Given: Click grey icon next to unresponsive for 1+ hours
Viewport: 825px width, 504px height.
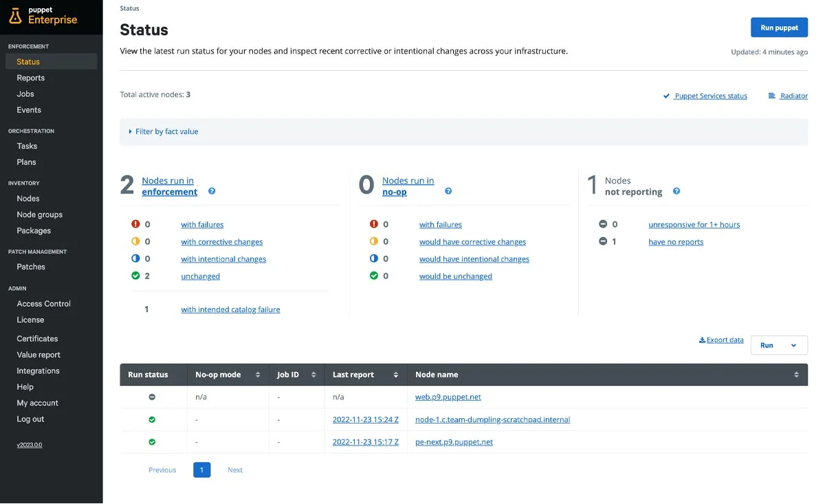Looking at the screenshot, I should point(603,224).
